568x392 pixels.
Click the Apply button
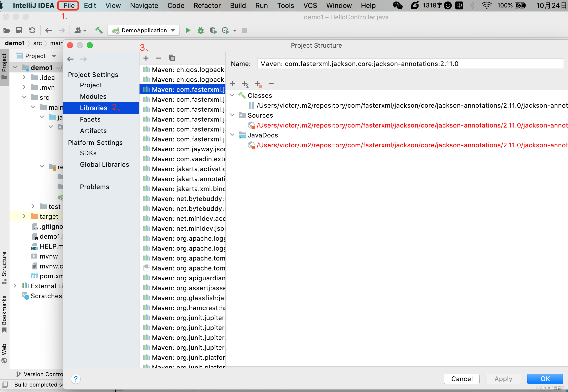click(x=503, y=379)
